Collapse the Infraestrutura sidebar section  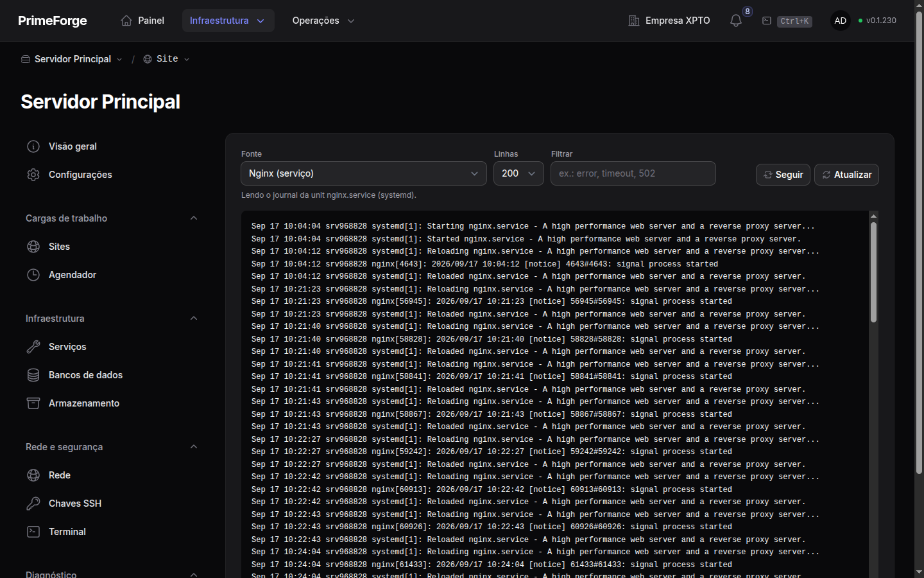point(194,319)
